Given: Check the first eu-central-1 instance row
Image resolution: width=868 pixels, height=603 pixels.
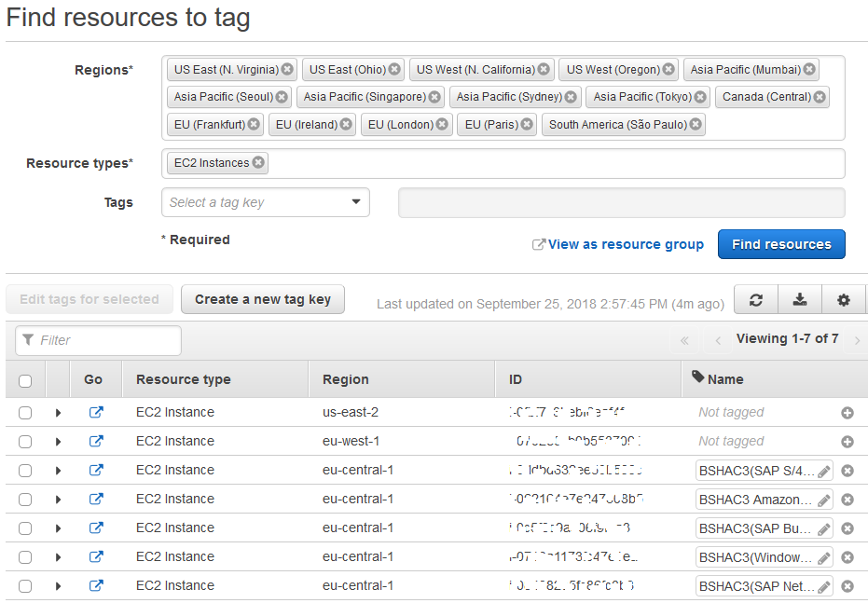Looking at the screenshot, I should click(x=25, y=470).
